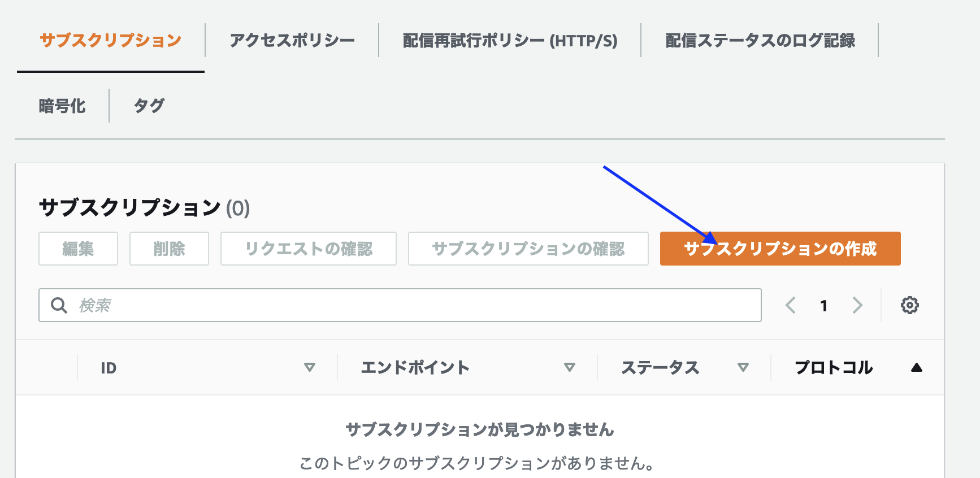Open the table preferences gear icon
980x478 pixels.
(x=909, y=305)
